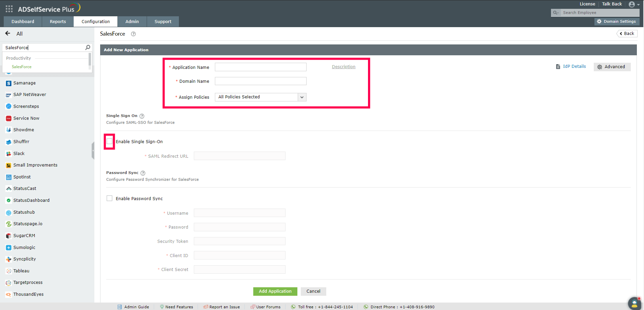Select the Screensteps app icon
The width and height of the screenshot is (644, 310).
click(9, 106)
